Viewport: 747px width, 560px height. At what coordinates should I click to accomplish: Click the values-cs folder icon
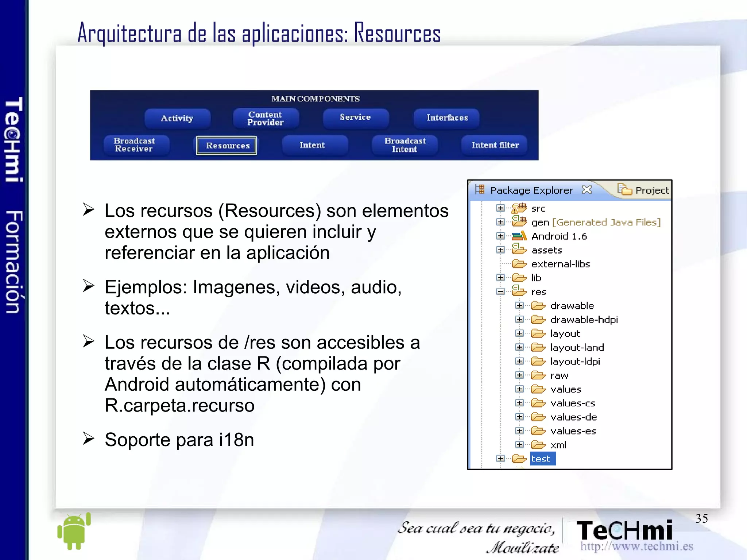tap(538, 403)
